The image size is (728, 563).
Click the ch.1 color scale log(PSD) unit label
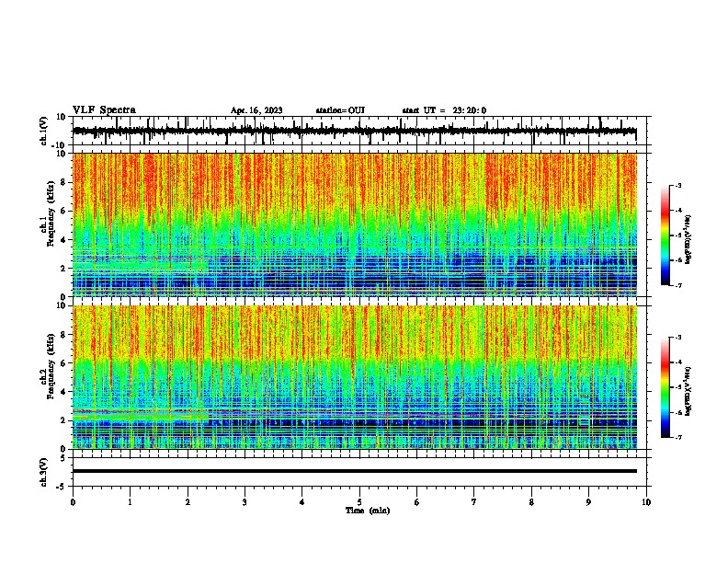coord(688,239)
